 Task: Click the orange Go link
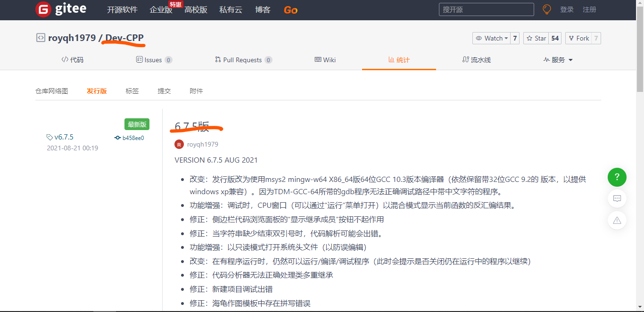point(290,10)
